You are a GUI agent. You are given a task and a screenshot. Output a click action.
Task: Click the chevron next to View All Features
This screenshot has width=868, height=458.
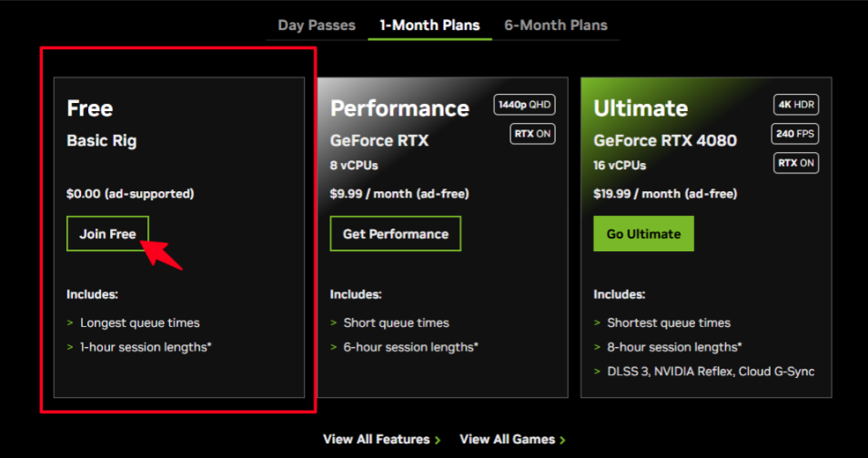(438, 441)
